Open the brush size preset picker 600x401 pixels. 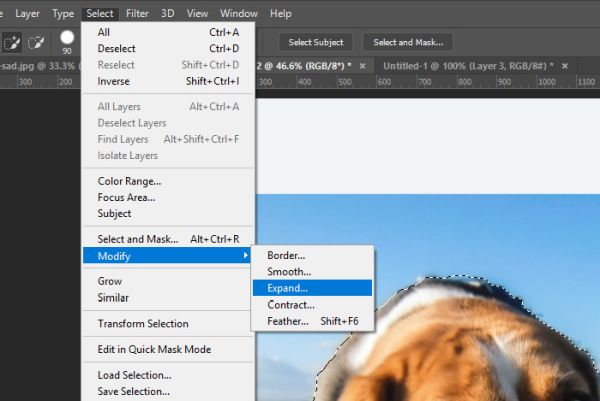[x=67, y=42]
